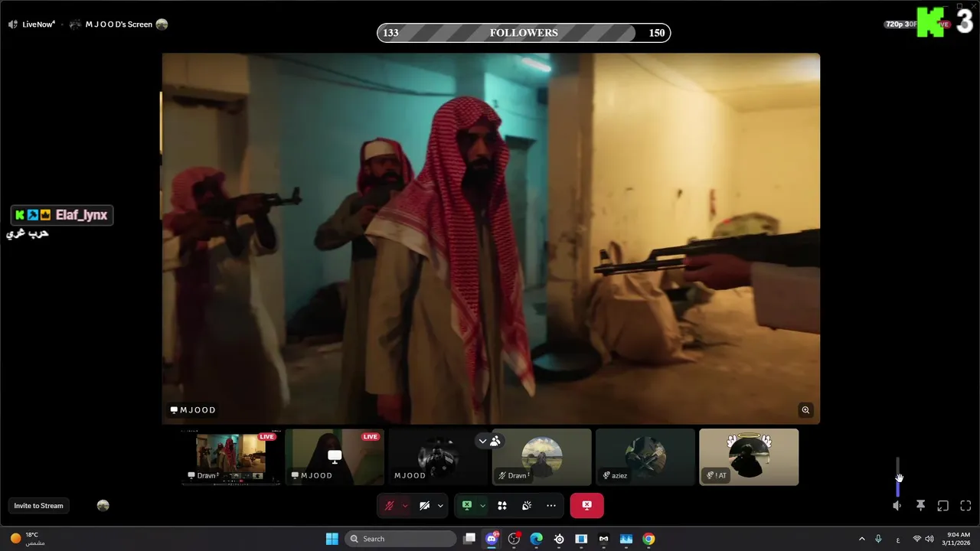Open camera options dropdown arrow
The image size is (980, 551).
click(440, 506)
